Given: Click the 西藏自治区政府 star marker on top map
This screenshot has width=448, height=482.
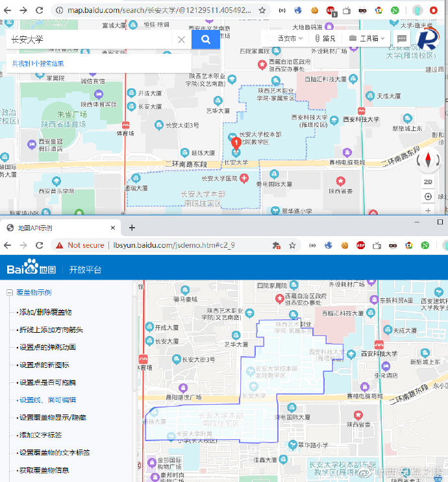Looking at the screenshot, I should (x=262, y=65).
